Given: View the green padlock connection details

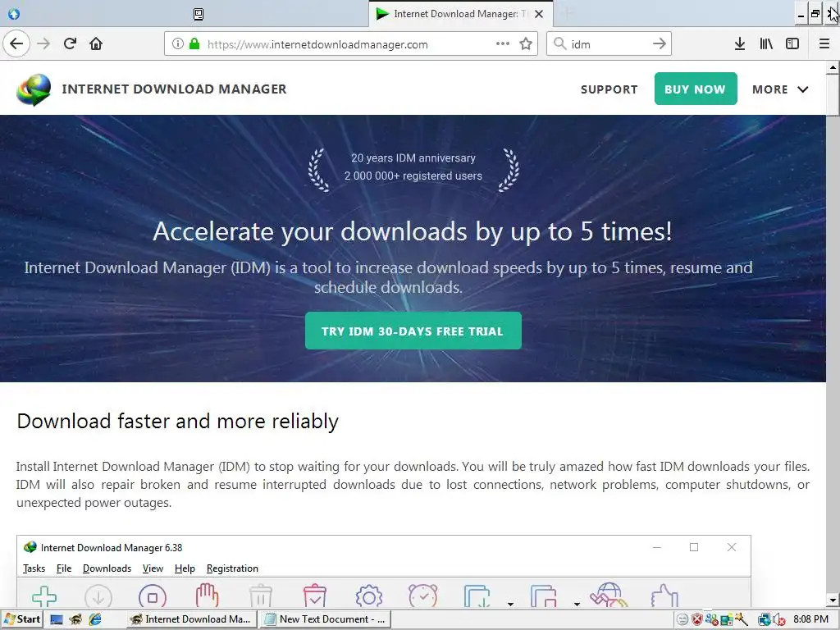Looking at the screenshot, I should coord(194,44).
